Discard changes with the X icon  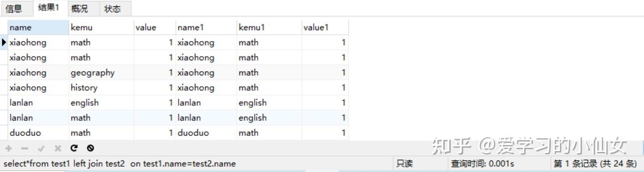click(58, 148)
